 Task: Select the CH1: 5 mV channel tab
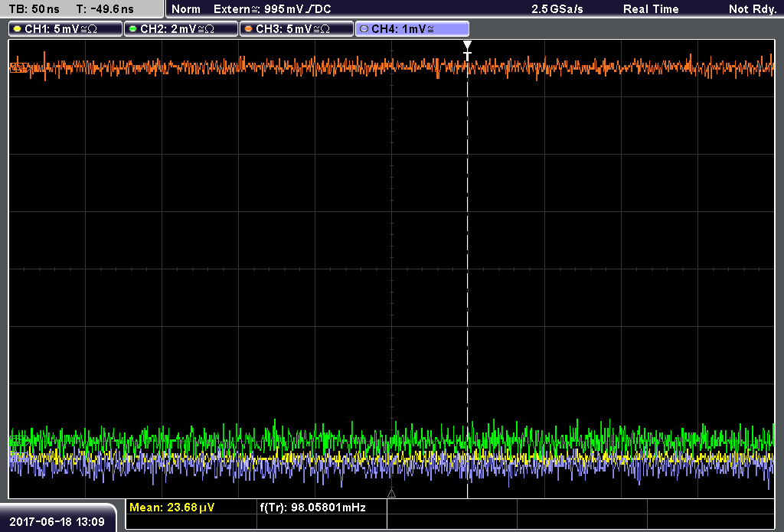pyautogui.click(x=65, y=29)
